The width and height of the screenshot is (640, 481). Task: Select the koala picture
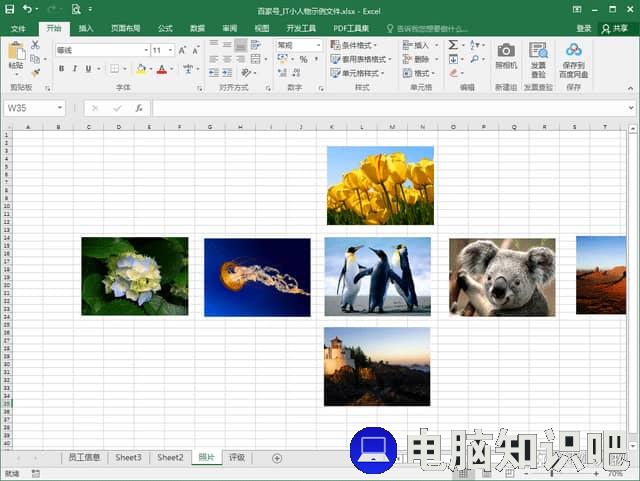click(502, 277)
